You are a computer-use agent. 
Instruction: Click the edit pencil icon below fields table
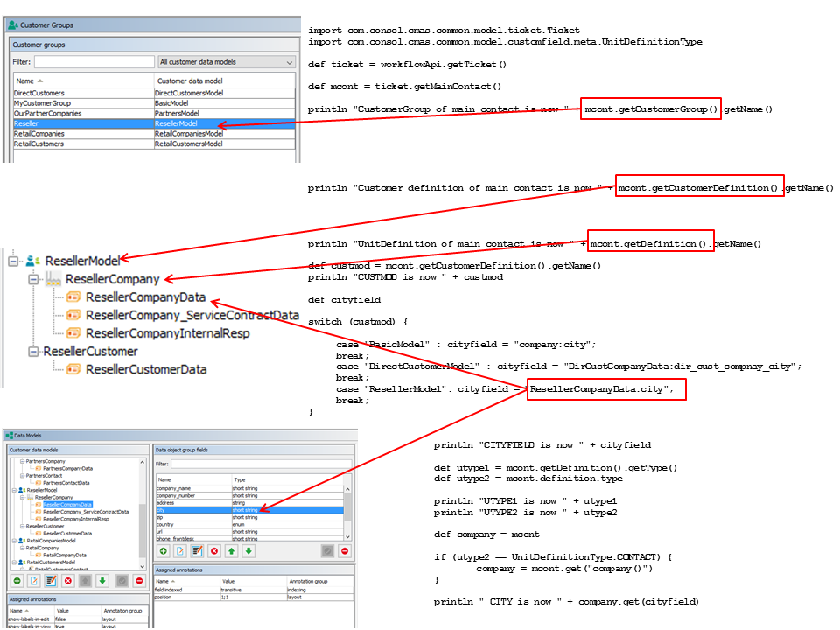click(196, 550)
